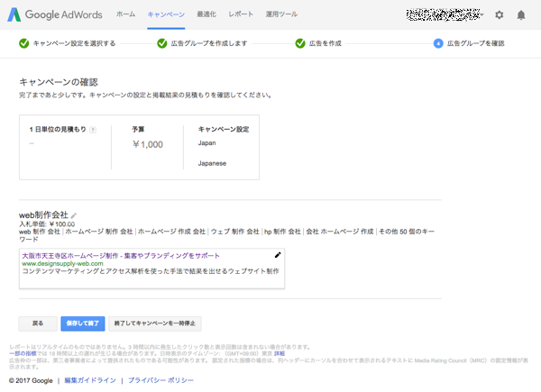Click the green check for 広告グループを作成します

tap(161, 43)
